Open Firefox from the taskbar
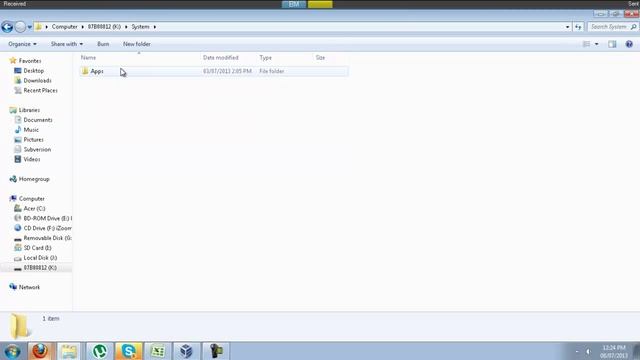This screenshot has height=360, width=640. pos(40,351)
